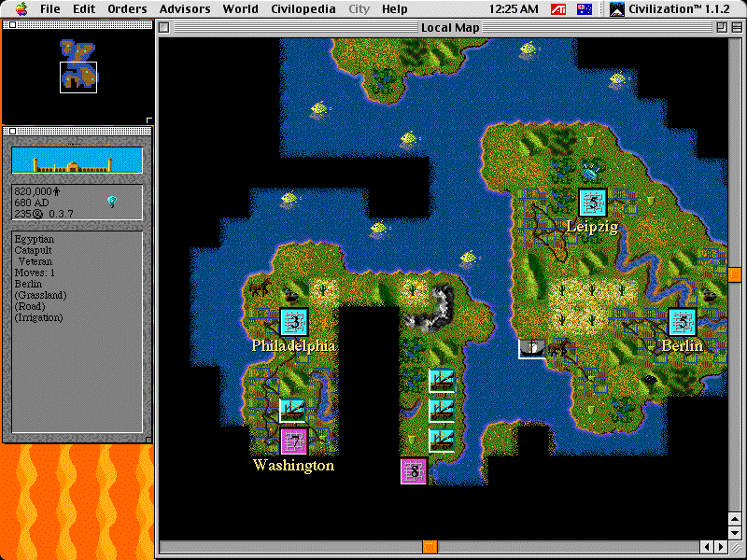Click the palace picture in the status panel
This screenshot has height=560, width=747.
point(78,160)
